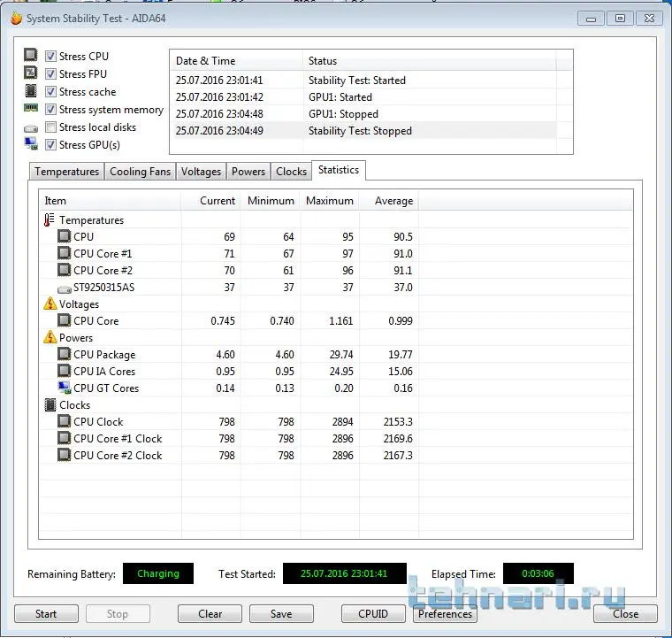Viewport: 672px width, 638px height.
Task: Click the Close button at bottom right
Action: pos(625,614)
